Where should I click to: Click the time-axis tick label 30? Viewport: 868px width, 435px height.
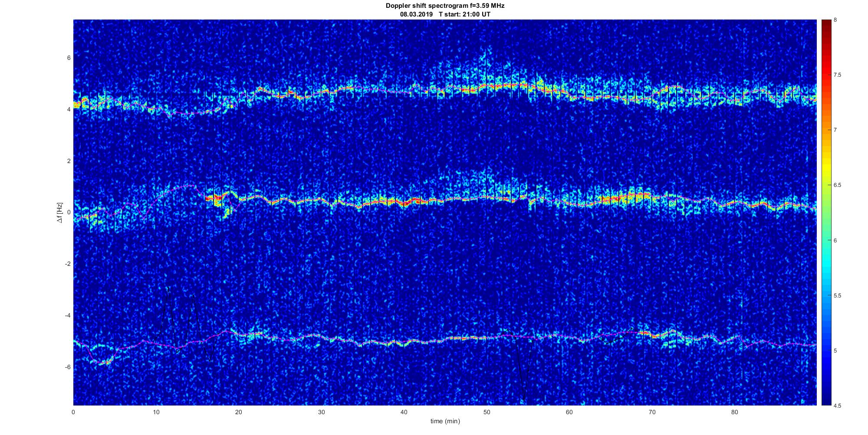click(x=321, y=412)
